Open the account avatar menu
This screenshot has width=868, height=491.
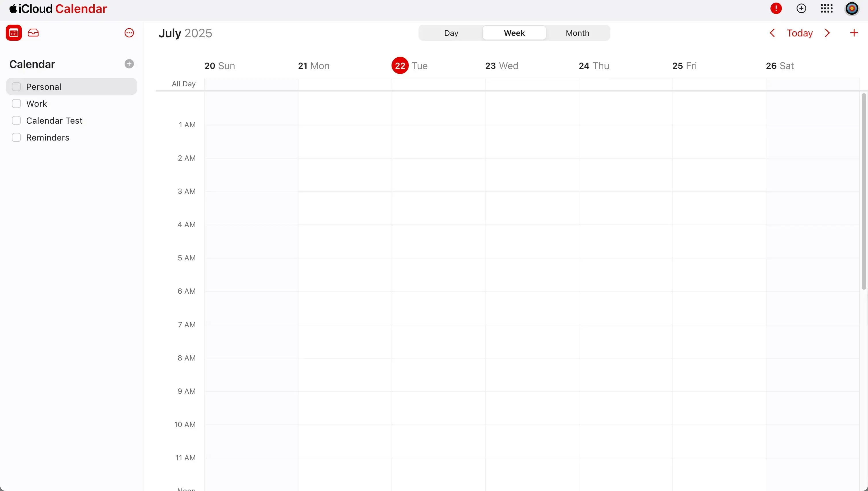point(852,8)
